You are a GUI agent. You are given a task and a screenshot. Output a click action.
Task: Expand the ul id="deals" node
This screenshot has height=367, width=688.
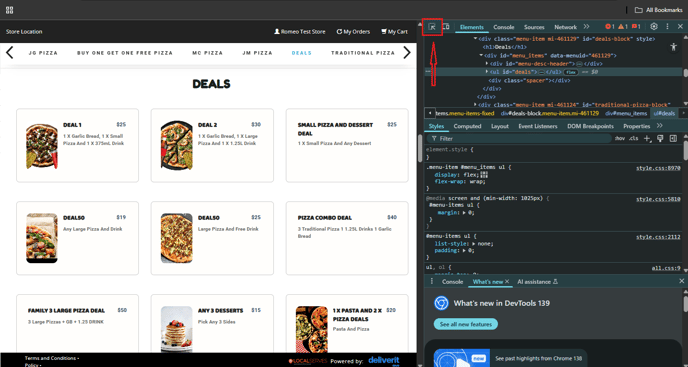click(x=487, y=72)
